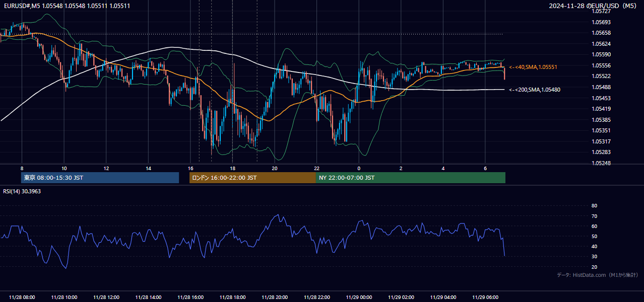The width and height of the screenshot is (644, 302).
Task: Click the 40 SMA 1.05551 orange label
Action: pyautogui.click(x=533, y=67)
